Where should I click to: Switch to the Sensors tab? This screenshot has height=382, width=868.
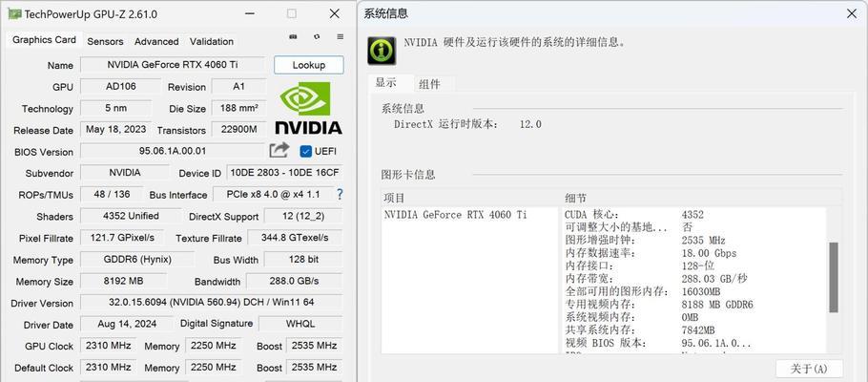[105, 42]
